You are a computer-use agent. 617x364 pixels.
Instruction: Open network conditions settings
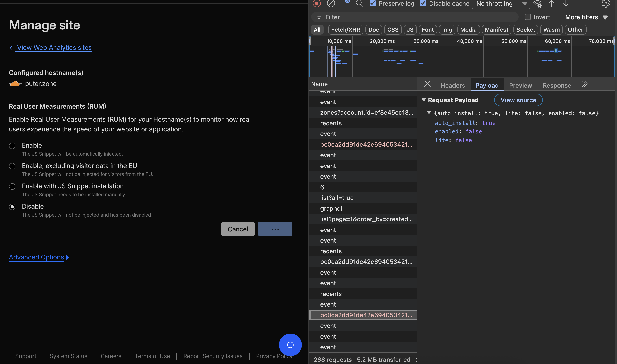[x=538, y=4]
